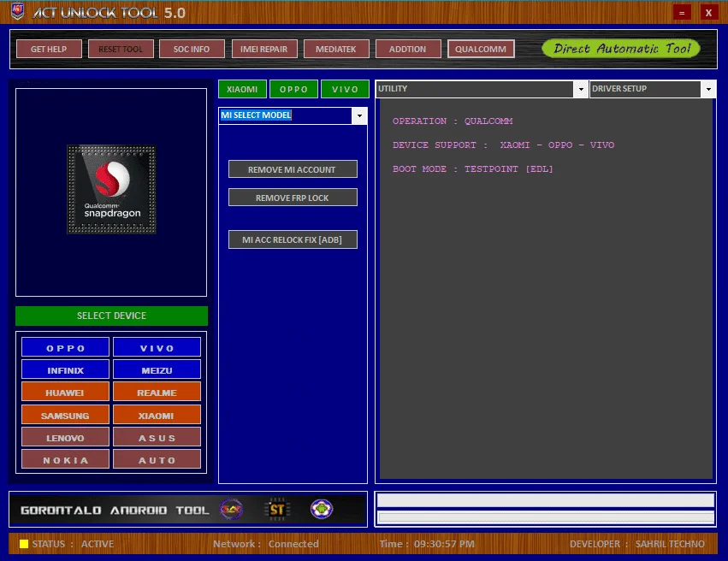Choose MEIZU device brand
728x561 pixels.
157,369
